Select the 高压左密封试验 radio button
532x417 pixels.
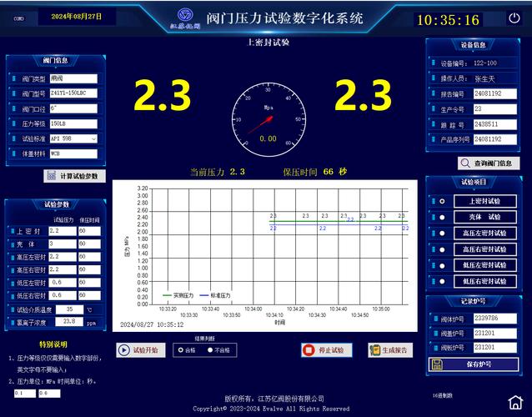click(442, 233)
